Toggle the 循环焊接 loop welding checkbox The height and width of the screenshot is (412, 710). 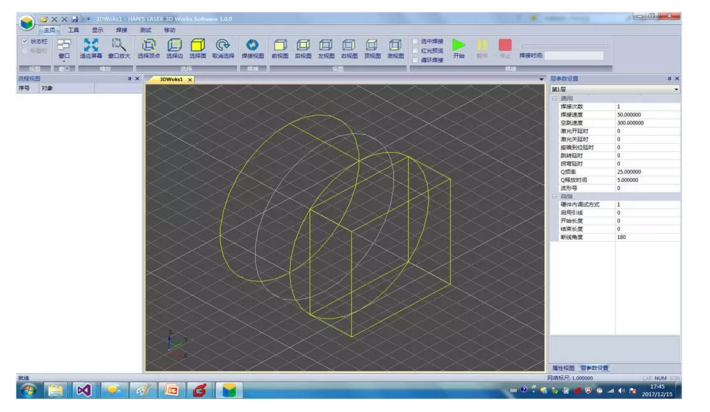pos(416,59)
